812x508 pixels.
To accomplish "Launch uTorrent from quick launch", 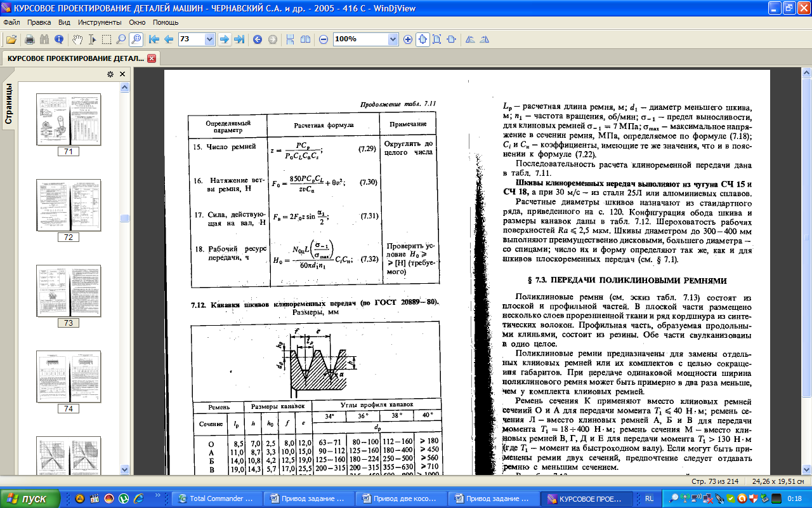I will pyautogui.click(x=124, y=499).
